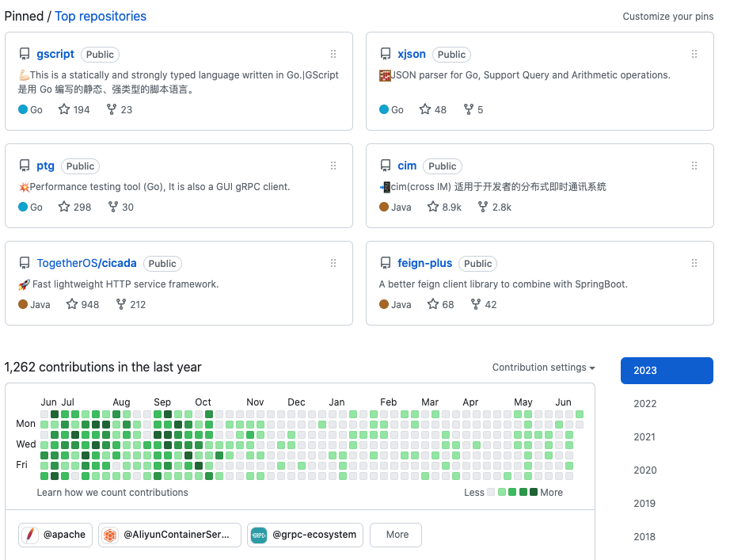730x560 pixels.
Task: Open feign-plus stargazers showing 68 stars
Action: (x=440, y=304)
